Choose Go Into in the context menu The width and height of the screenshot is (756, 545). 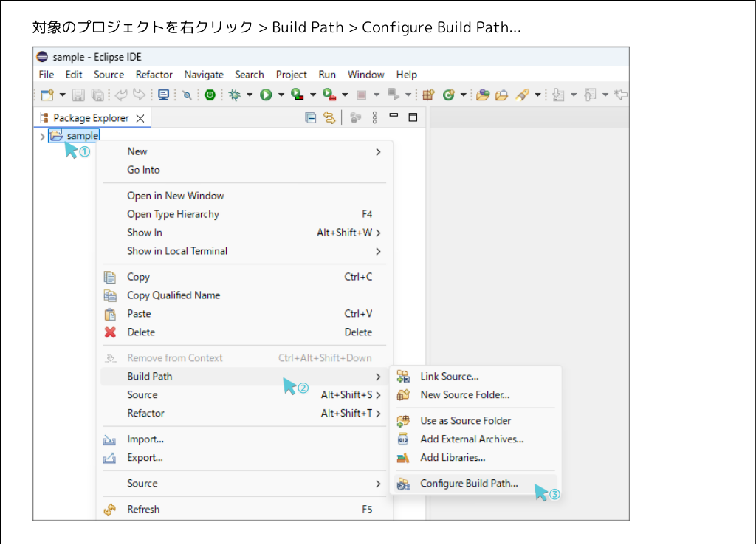tap(244, 171)
